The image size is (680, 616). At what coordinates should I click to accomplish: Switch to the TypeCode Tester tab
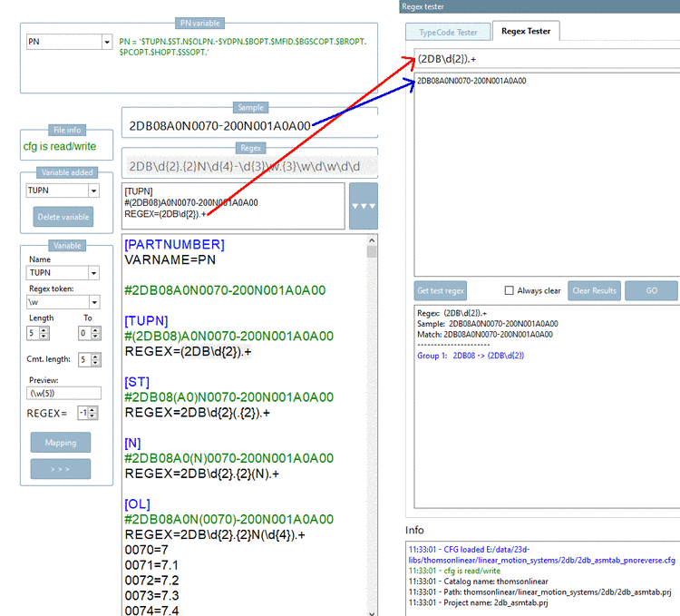[x=448, y=32]
